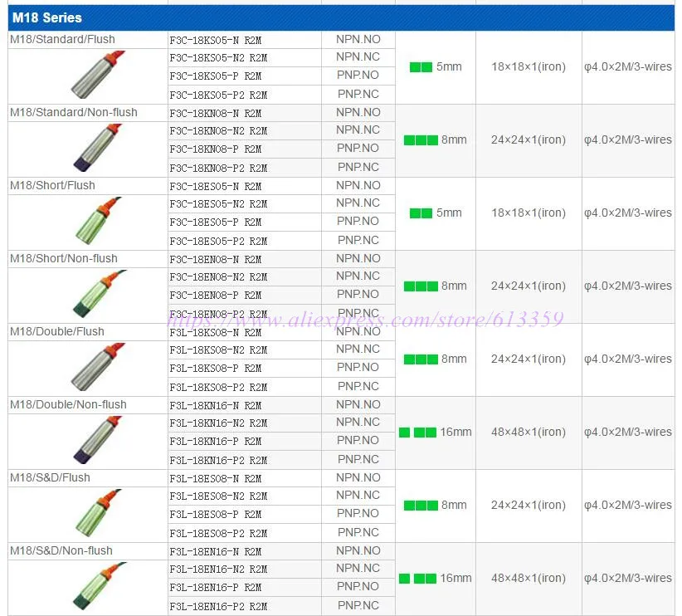Click model F3C-18KN08-N2 R2M
The width and height of the screenshot is (682, 616).
(x=218, y=131)
